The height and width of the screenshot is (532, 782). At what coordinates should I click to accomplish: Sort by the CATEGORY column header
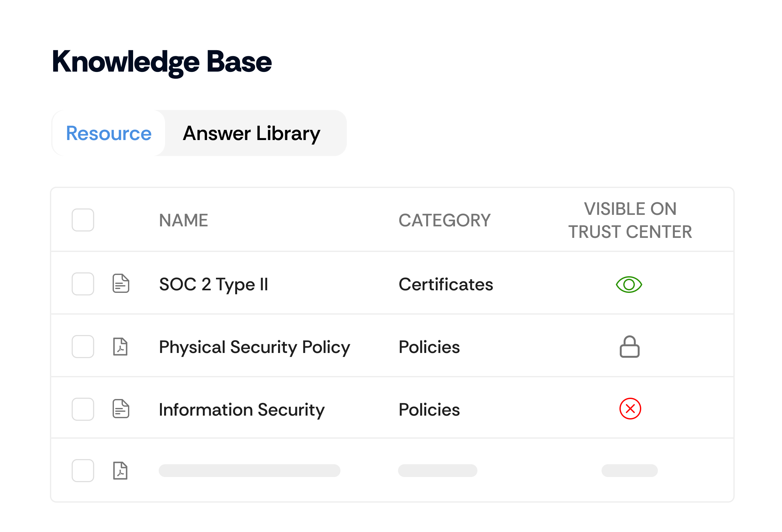tap(444, 220)
